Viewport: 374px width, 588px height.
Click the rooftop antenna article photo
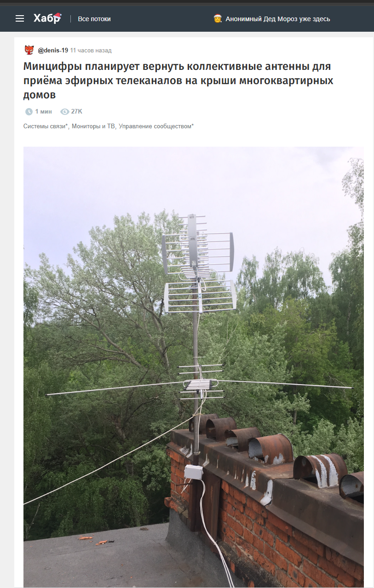pos(194,367)
